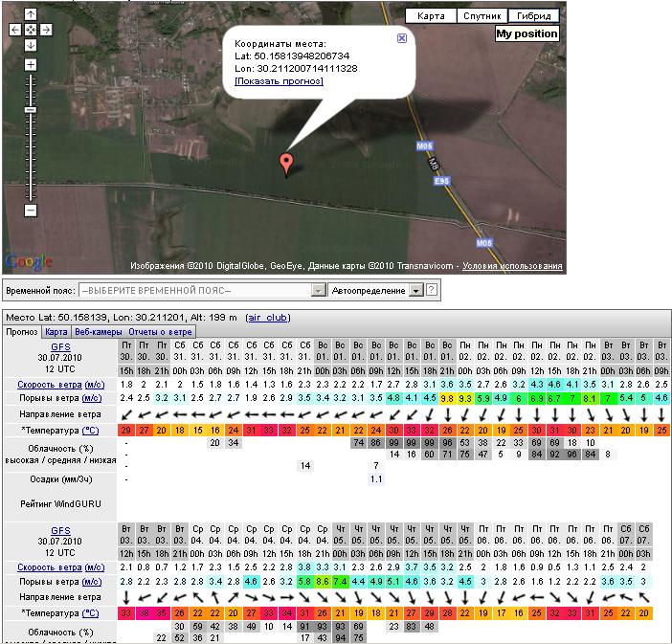672x644 pixels.
Task: Click the zoom out minus button
Action: (31, 210)
